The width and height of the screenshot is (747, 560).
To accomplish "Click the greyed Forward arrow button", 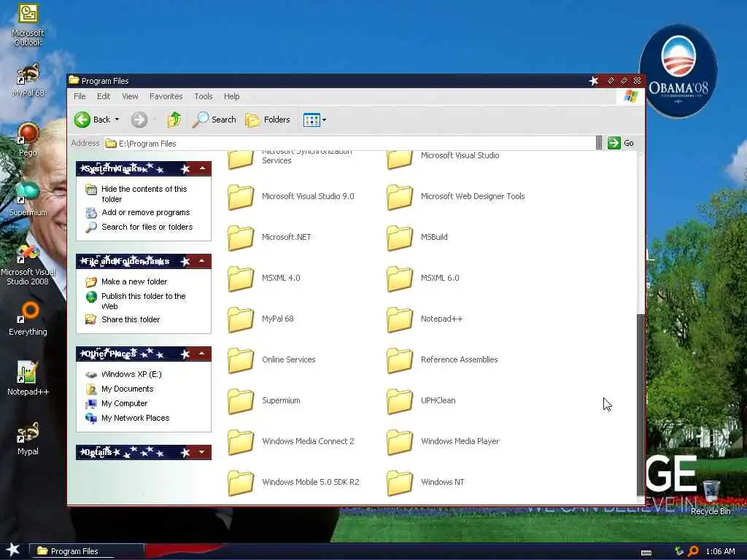I will click(139, 120).
